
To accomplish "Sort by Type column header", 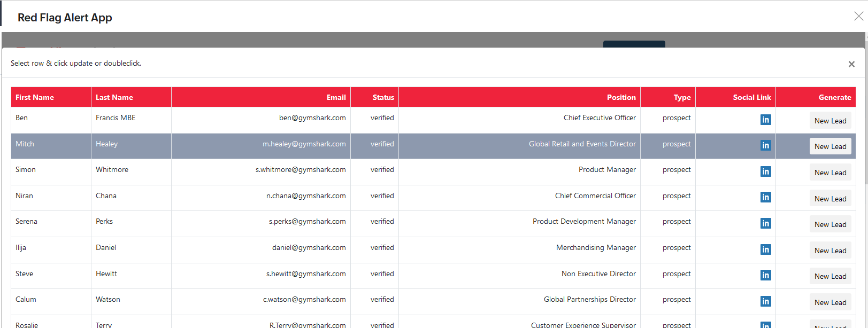I will [x=668, y=97].
